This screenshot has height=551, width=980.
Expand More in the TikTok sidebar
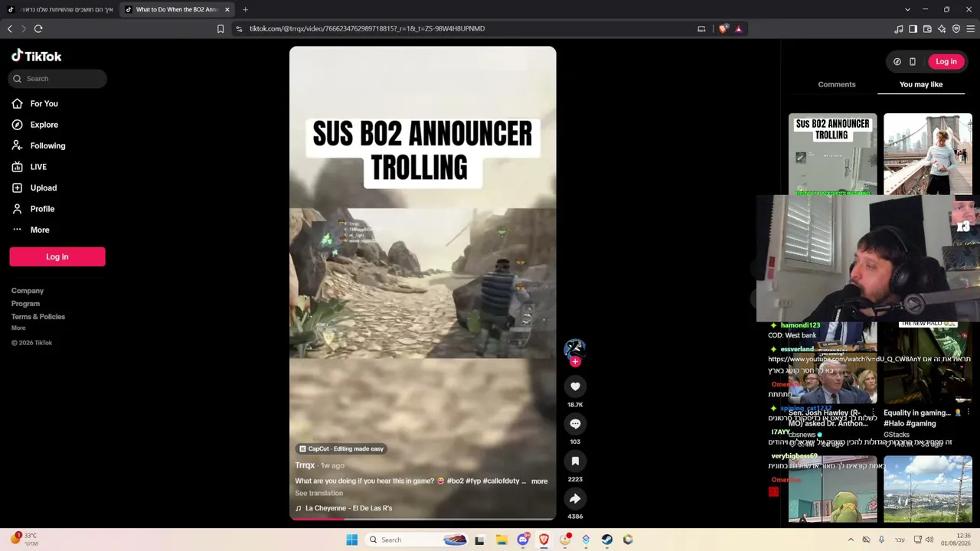click(x=31, y=230)
